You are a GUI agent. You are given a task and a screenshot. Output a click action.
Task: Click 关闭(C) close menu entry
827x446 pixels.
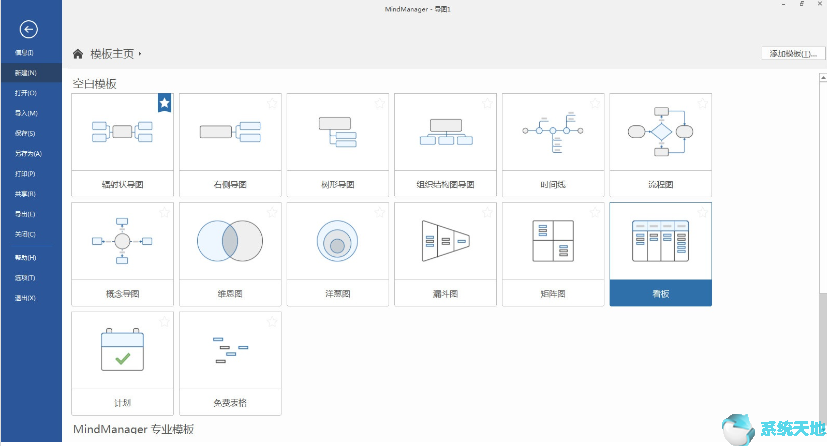[x=25, y=234]
